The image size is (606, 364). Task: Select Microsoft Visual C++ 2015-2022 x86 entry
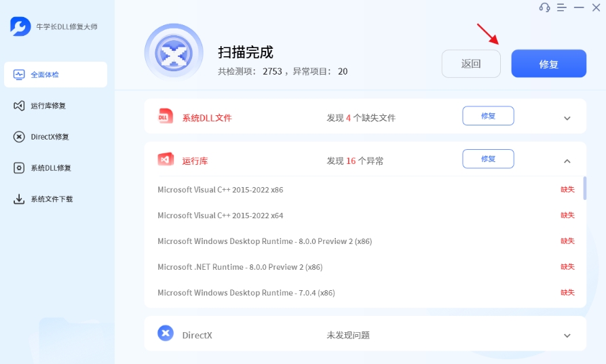pos(221,190)
